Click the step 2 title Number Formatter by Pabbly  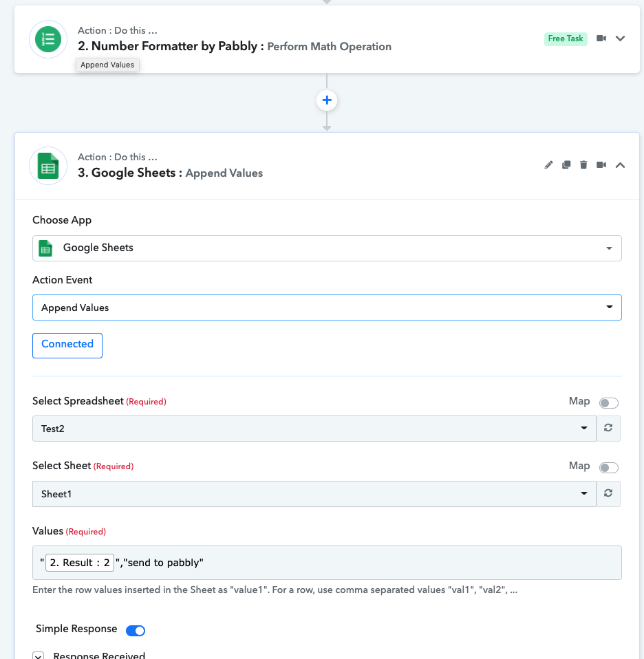167,46
